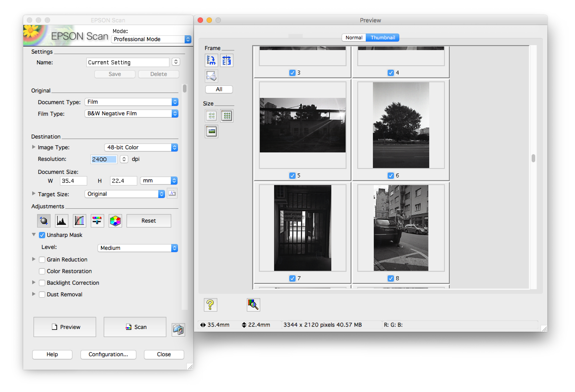Image resolution: width=575 pixels, height=392 pixels.
Task: Click the Preview window vertical scrollbar thumb
Action: tap(533, 158)
